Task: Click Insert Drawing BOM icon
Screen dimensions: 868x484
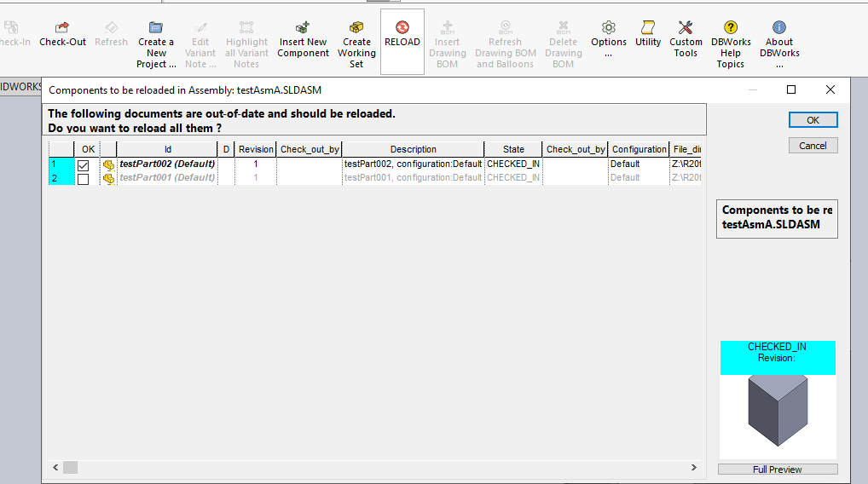Action: coord(448,27)
